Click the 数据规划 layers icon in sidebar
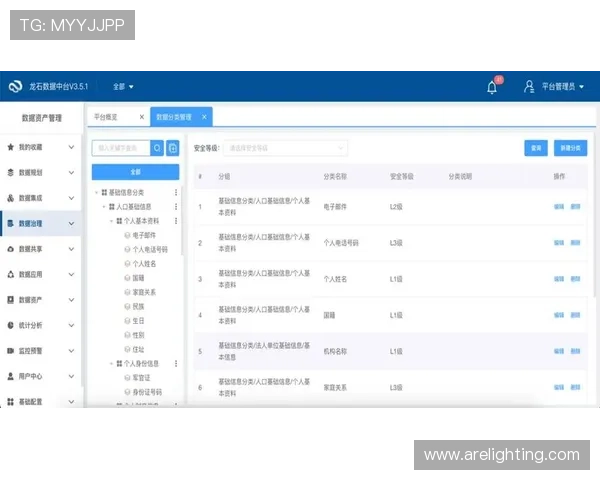The image size is (600, 480). point(11,173)
